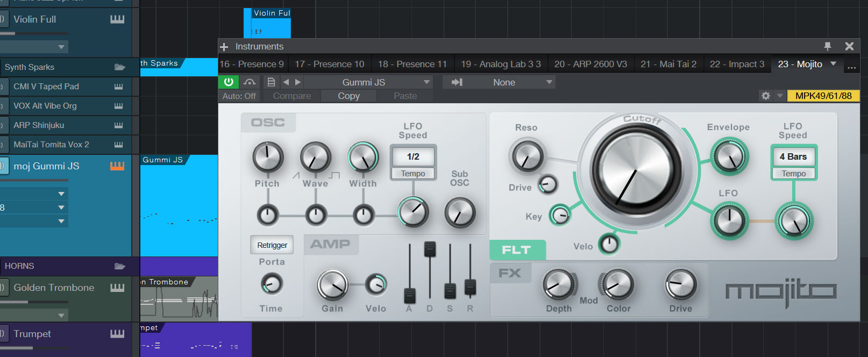Click the Decay (D) envelope slider
The image size is (868, 357).
click(430, 249)
